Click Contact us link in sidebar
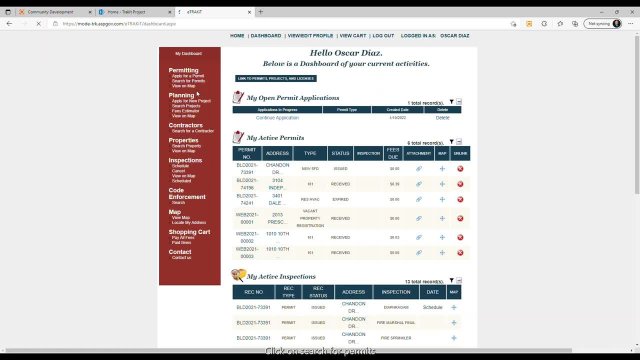Screen dimensions: 640x360 click(181, 258)
